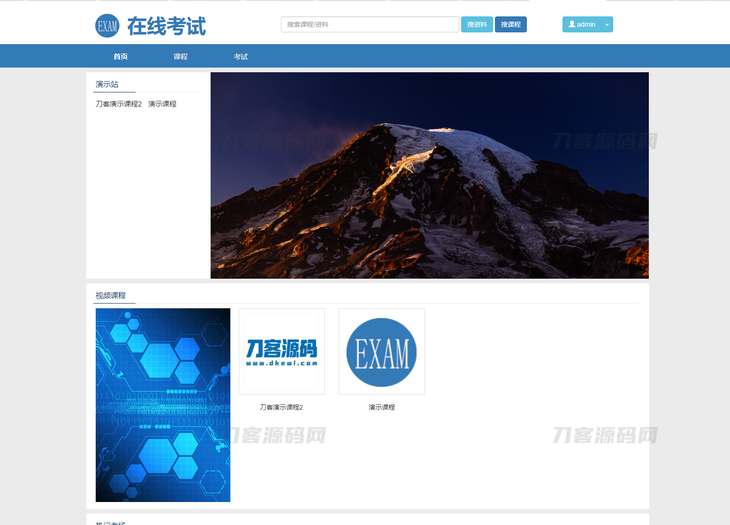Click the 在线考试 site title
The image size is (730, 525).
point(166,25)
